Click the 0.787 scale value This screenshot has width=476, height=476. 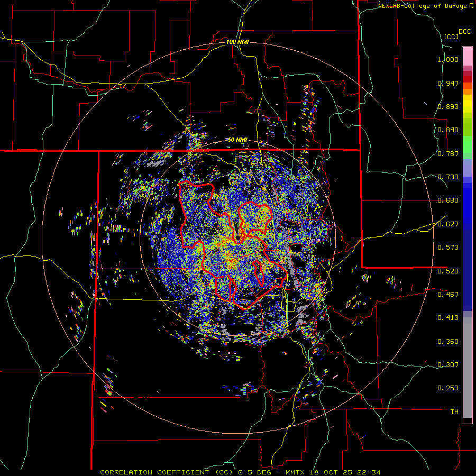(448, 153)
